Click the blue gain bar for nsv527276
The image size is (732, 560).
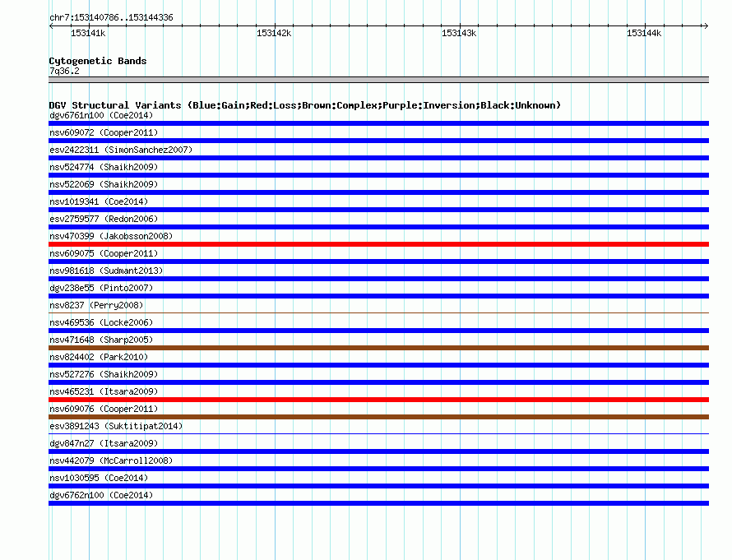click(378, 382)
